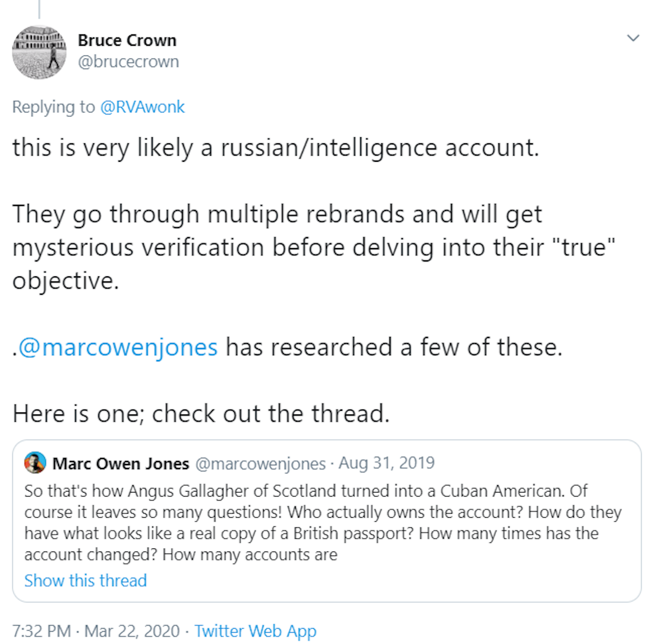
Task: Click the thread connector line above avatar
Action: (x=40, y=9)
